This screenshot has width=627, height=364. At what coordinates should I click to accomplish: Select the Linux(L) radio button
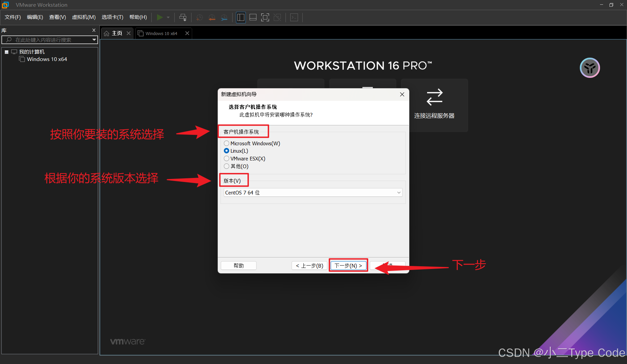227,151
